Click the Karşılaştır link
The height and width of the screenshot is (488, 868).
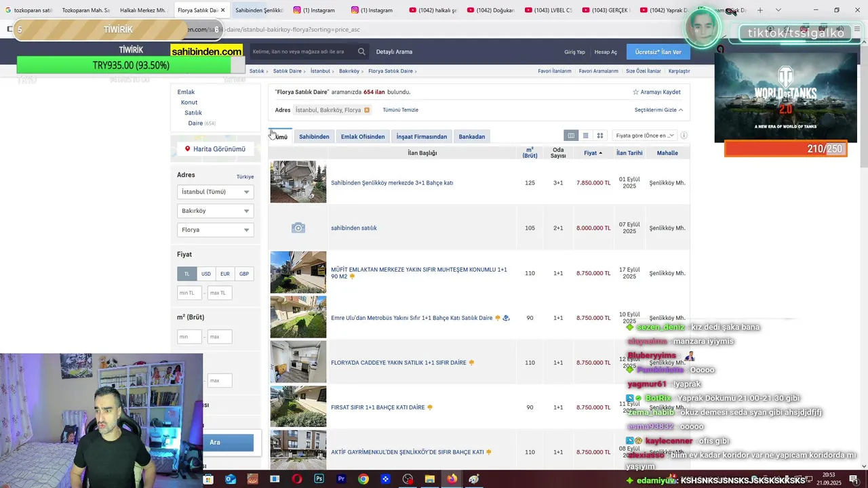pyautogui.click(x=679, y=71)
